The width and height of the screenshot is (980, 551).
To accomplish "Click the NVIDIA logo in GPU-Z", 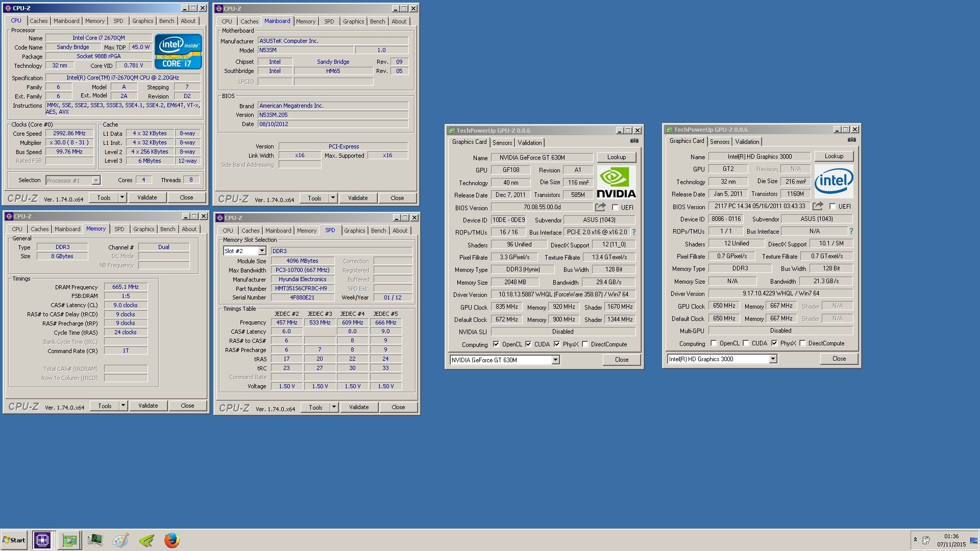I will (x=616, y=183).
